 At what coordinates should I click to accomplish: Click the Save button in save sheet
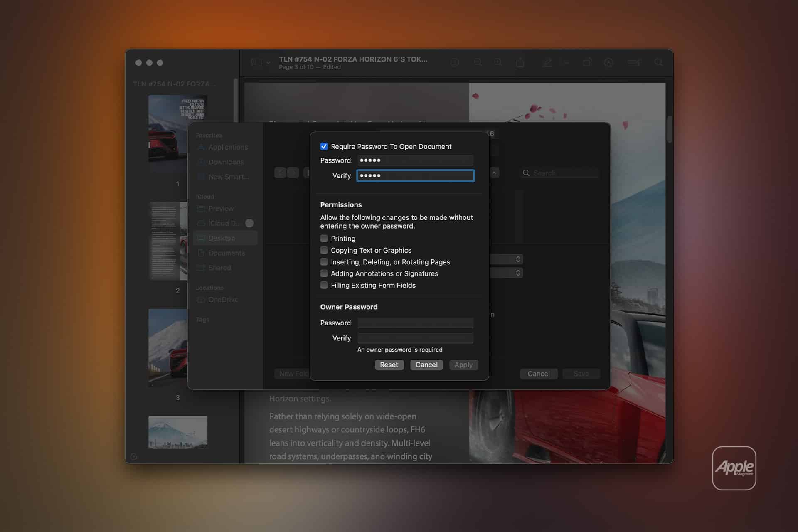(581, 374)
